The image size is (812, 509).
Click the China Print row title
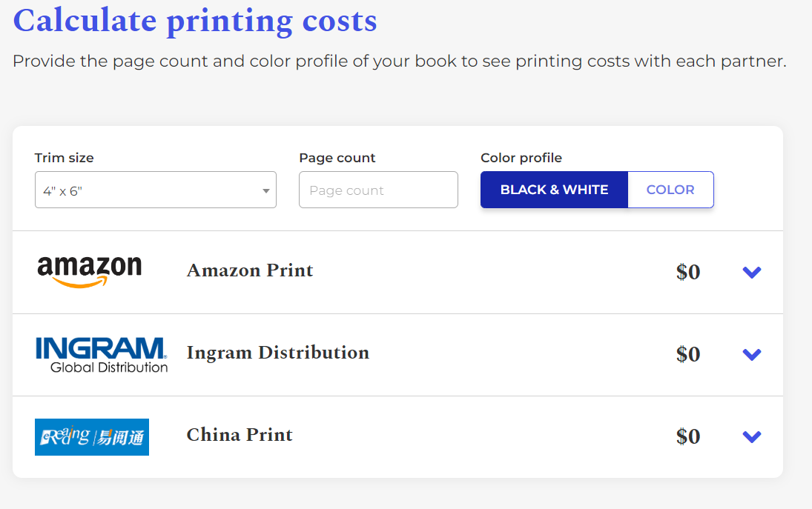click(x=240, y=435)
